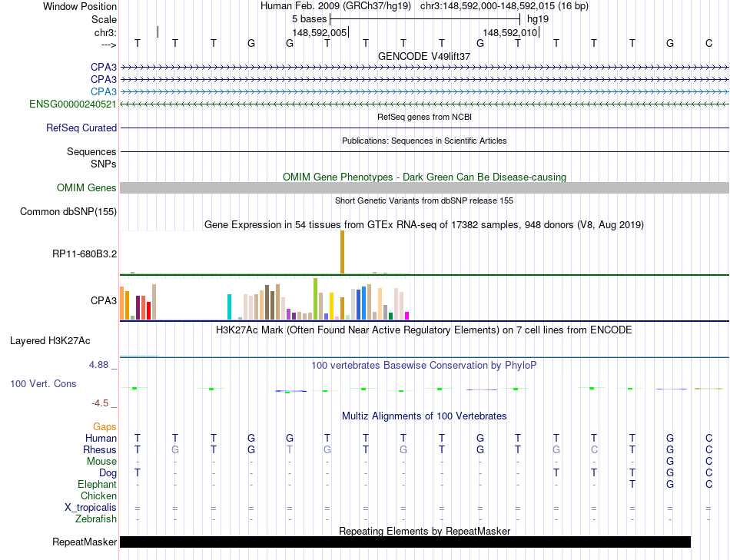Click the RP11-680B3.2 expression label
The width and height of the screenshot is (730, 560).
[x=85, y=253]
